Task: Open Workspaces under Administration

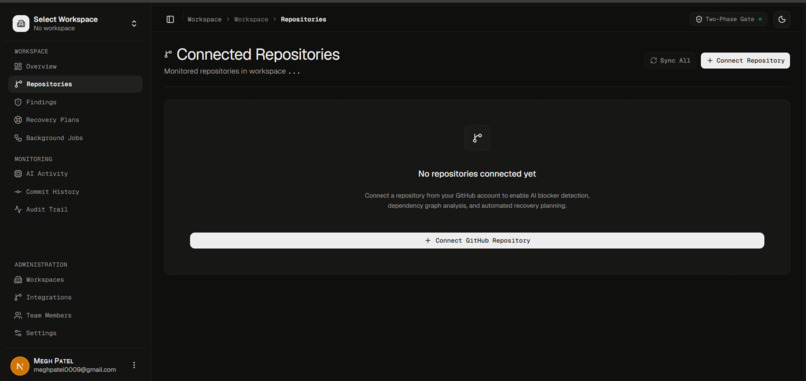Action: click(x=76, y=280)
